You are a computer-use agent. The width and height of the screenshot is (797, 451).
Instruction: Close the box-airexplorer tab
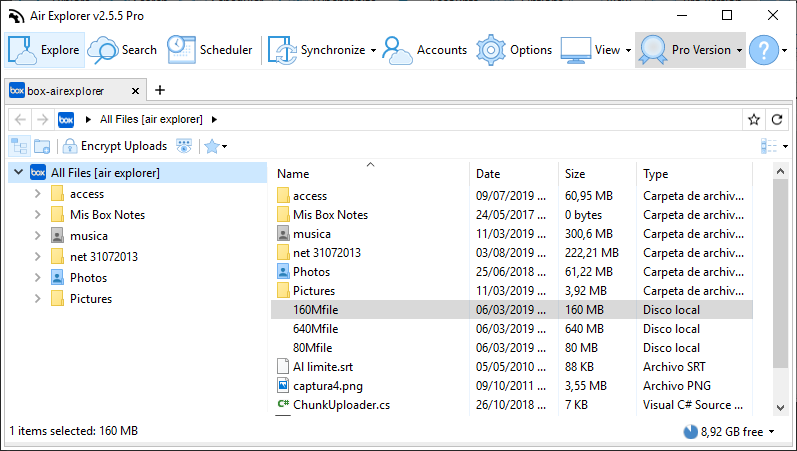pyautogui.click(x=135, y=91)
